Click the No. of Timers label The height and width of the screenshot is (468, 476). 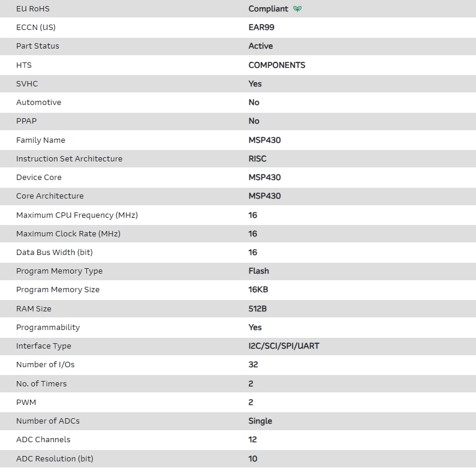click(x=41, y=383)
